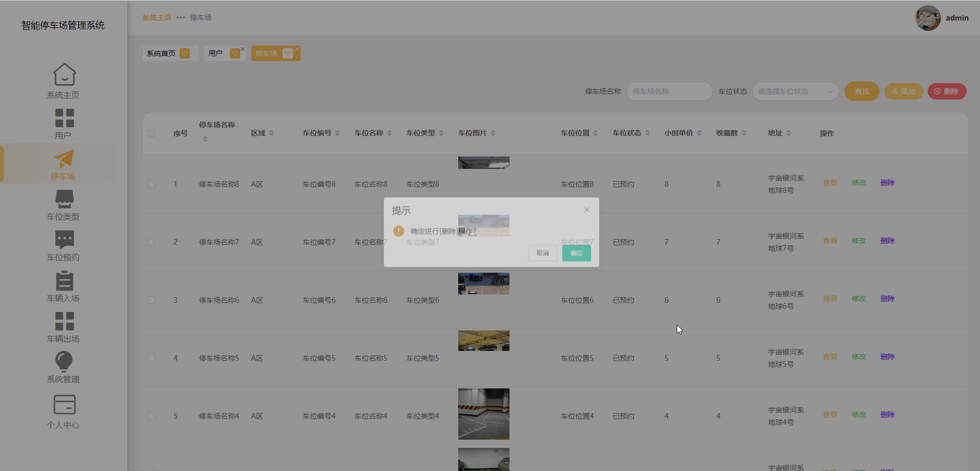Check the row checkbox for 停车场名称6
The width and height of the screenshot is (980, 471).
click(151, 300)
